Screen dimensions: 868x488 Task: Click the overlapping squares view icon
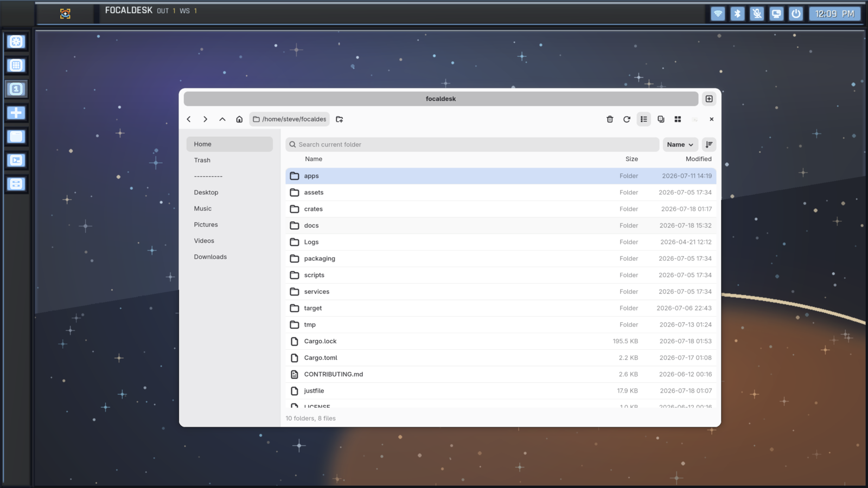click(661, 119)
